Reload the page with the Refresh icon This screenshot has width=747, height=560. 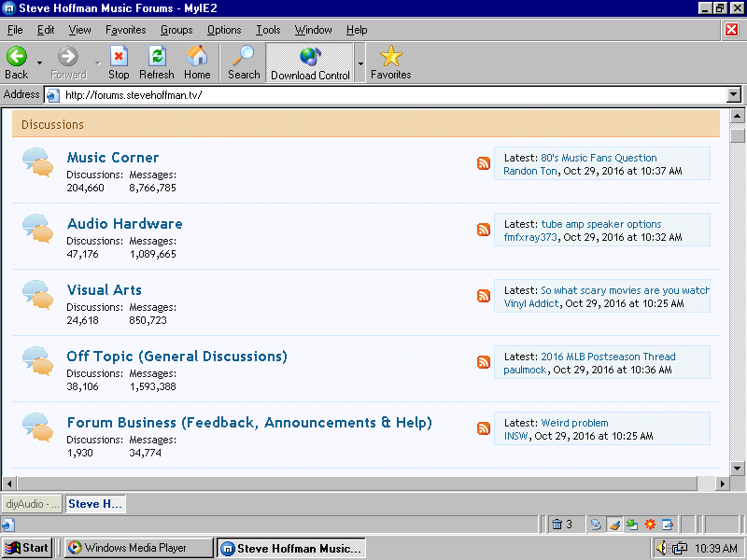(x=157, y=56)
